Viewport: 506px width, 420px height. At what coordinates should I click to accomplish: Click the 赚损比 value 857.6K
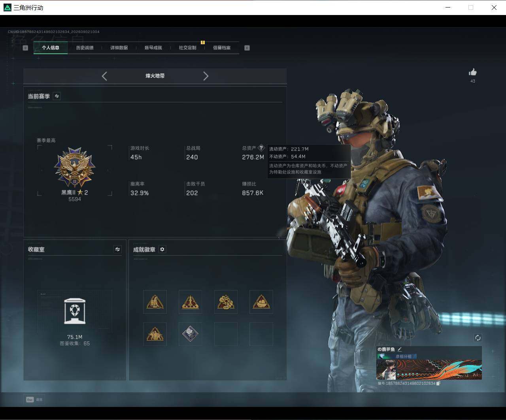tap(253, 193)
